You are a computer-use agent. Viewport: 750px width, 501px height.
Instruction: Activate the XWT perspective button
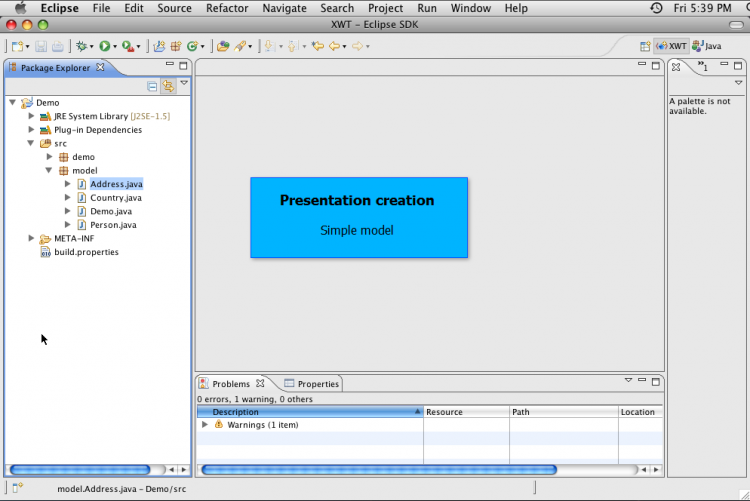click(671, 46)
